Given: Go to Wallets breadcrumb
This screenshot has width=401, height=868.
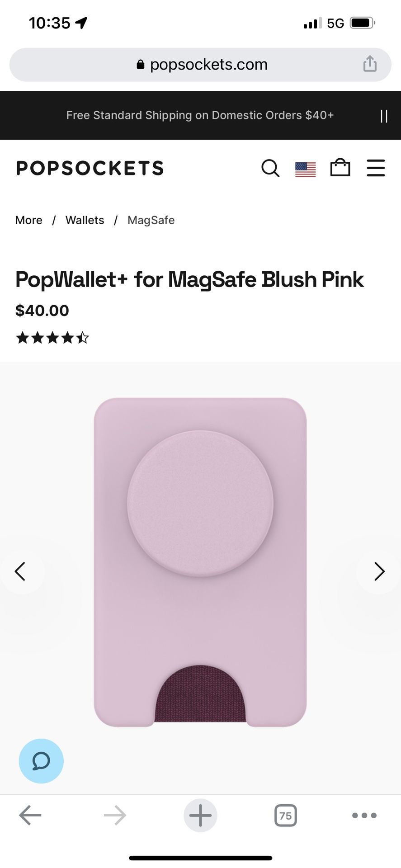Looking at the screenshot, I should (x=85, y=220).
